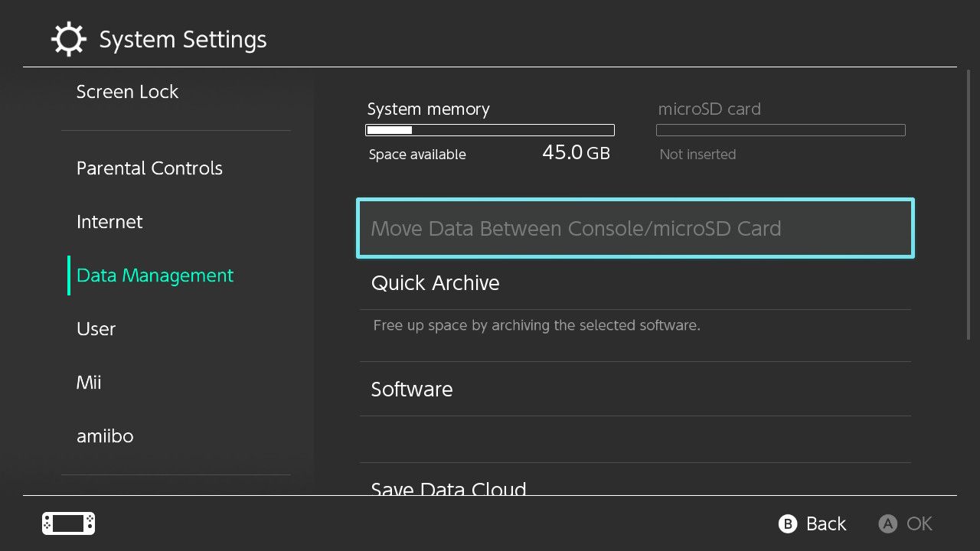Click the System Settings gear icon
Viewport: 980px width, 551px height.
coord(68,38)
